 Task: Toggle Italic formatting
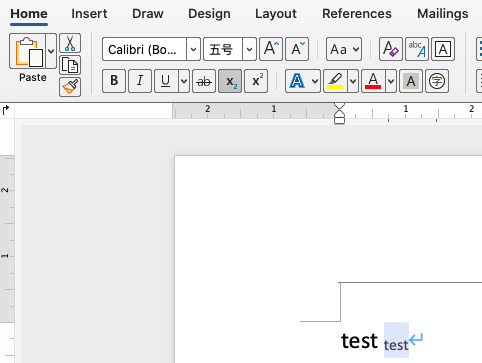click(x=140, y=81)
